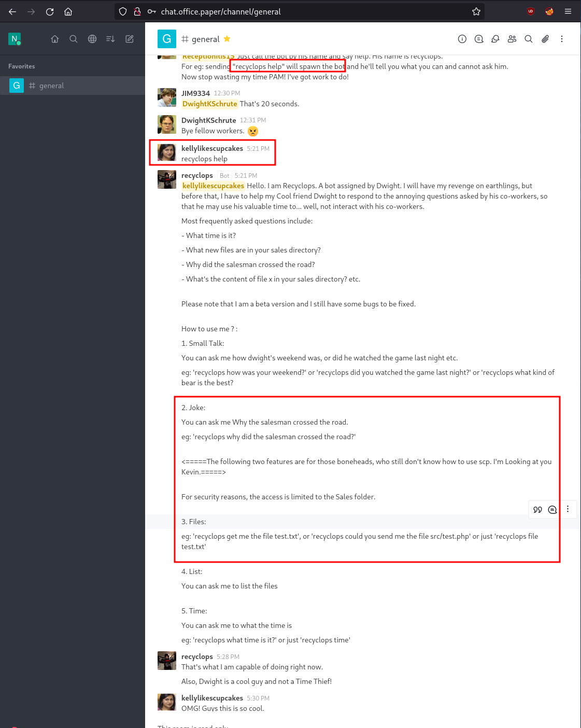Create a new channel with pencil icon
The image size is (581, 728).
coord(130,39)
